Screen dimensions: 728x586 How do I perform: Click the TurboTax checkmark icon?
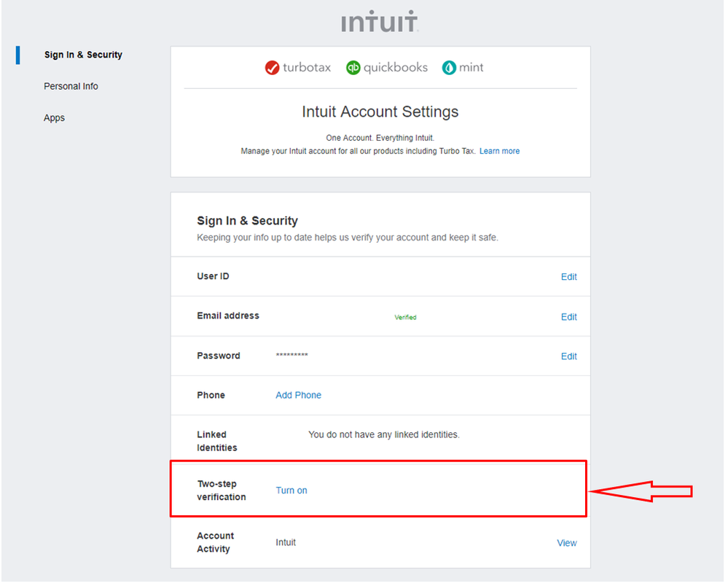[273, 68]
